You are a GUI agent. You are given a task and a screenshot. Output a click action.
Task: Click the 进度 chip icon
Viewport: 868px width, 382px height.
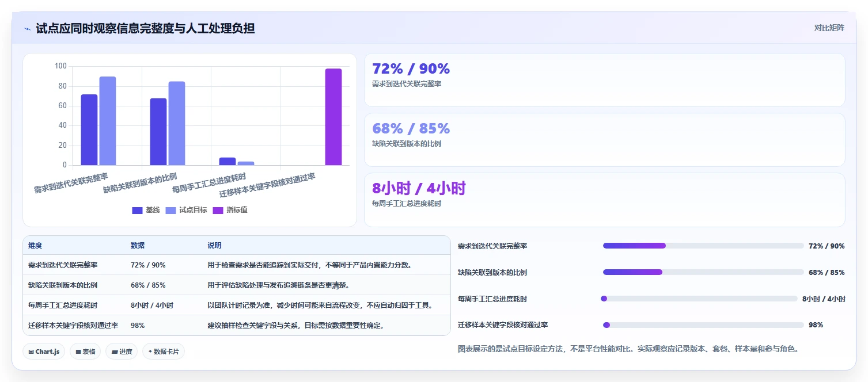click(115, 352)
